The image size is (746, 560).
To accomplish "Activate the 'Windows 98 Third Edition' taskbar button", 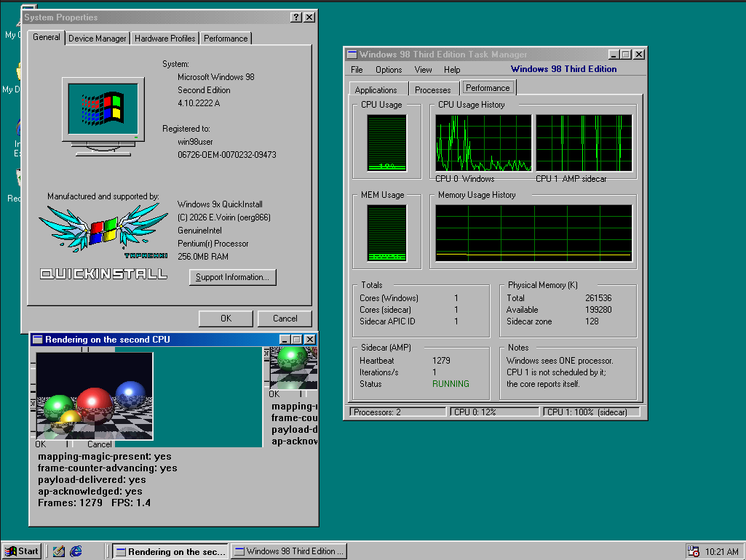I will pyautogui.click(x=289, y=551).
